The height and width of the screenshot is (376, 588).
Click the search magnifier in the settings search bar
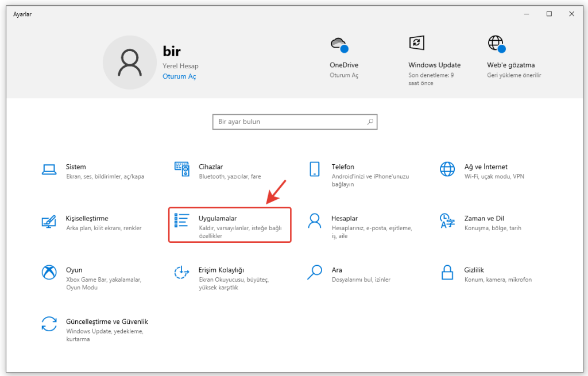tap(370, 122)
